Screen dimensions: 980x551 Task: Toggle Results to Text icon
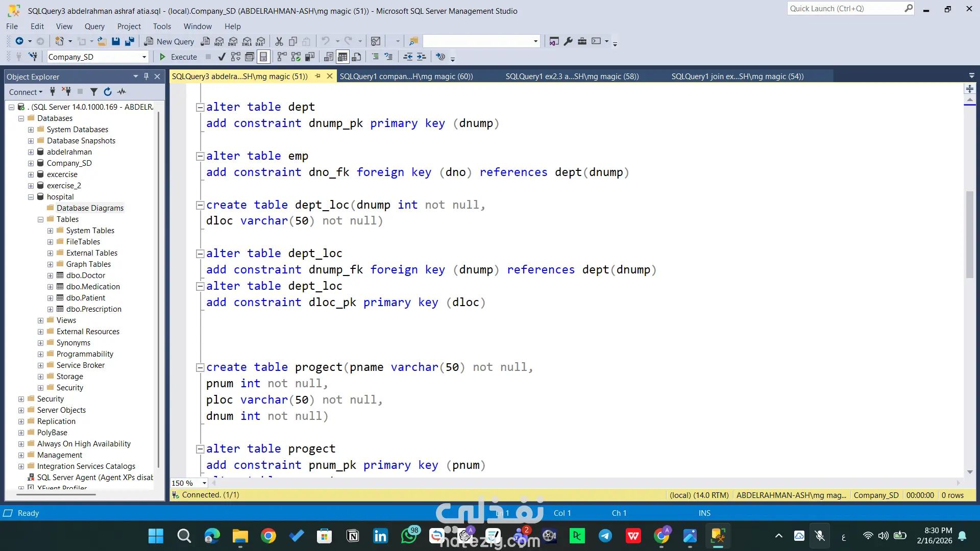329,57
